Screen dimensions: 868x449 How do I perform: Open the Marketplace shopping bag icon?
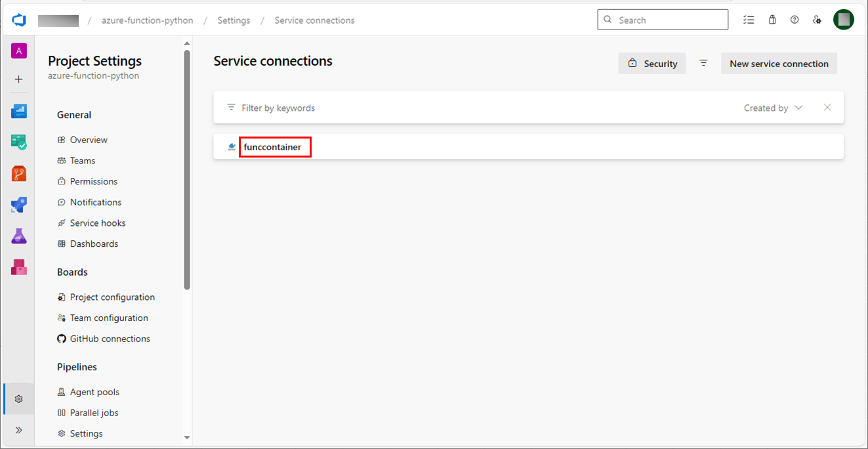(x=772, y=20)
